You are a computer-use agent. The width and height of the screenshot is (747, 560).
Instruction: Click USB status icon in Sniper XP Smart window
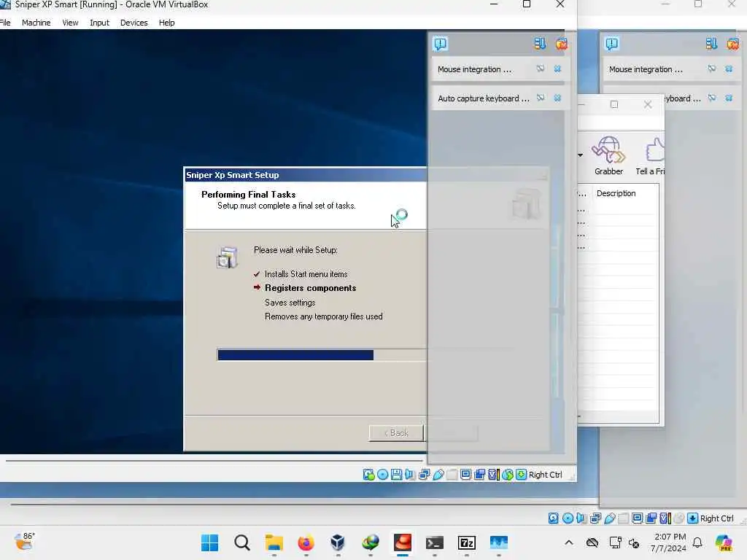coord(438,475)
